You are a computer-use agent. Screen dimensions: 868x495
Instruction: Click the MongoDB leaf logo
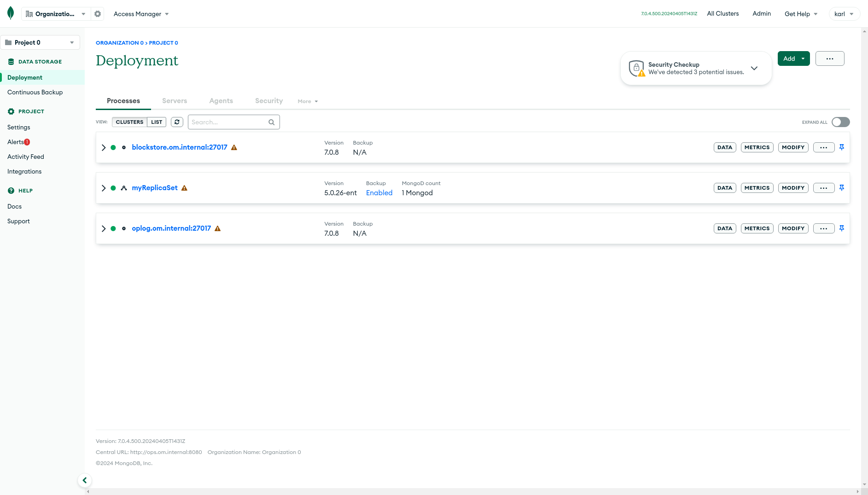point(11,13)
